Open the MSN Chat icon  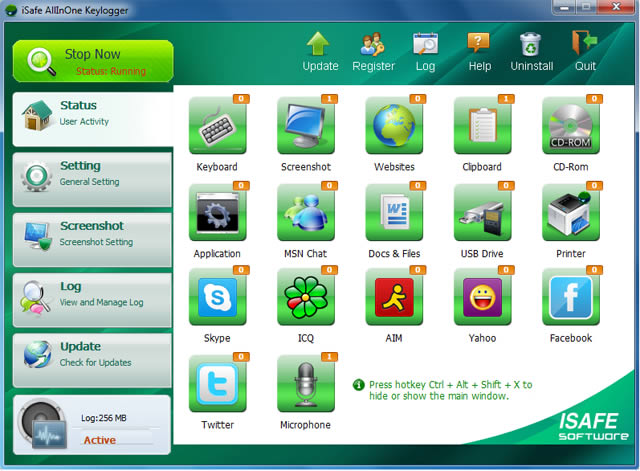306,213
